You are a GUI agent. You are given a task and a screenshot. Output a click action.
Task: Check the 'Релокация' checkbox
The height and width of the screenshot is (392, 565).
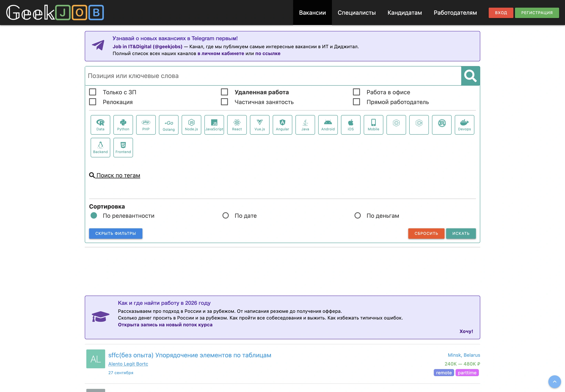92,102
